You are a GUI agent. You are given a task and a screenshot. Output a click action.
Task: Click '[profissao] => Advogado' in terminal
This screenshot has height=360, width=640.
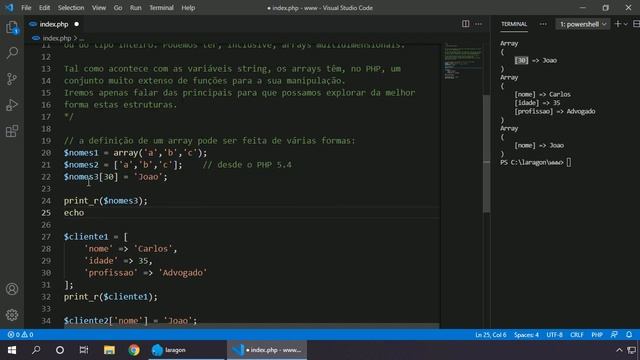(555, 111)
